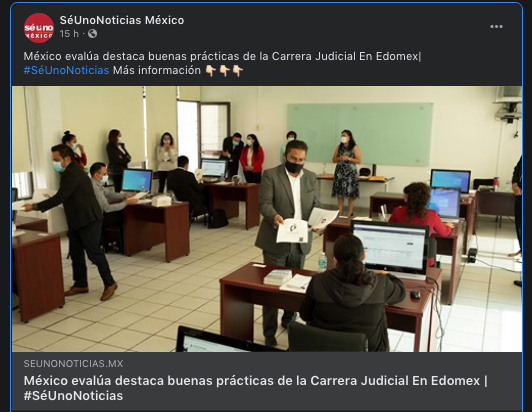Open the post options three-dot menu
Viewport: 532px width, 412px height.
pos(496,27)
